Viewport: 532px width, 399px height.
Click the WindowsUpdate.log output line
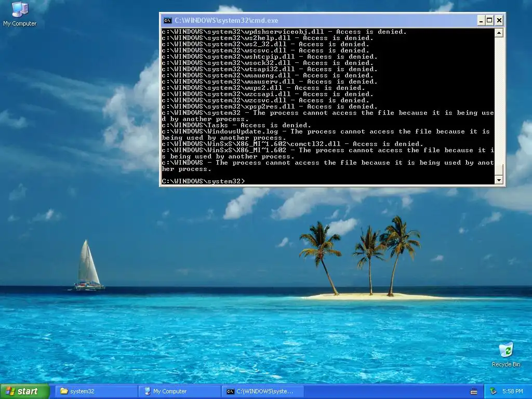[x=326, y=135]
